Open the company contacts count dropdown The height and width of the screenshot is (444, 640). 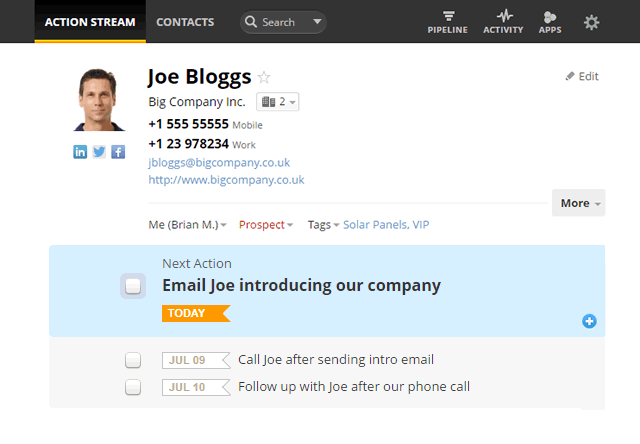click(x=278, y=102)
